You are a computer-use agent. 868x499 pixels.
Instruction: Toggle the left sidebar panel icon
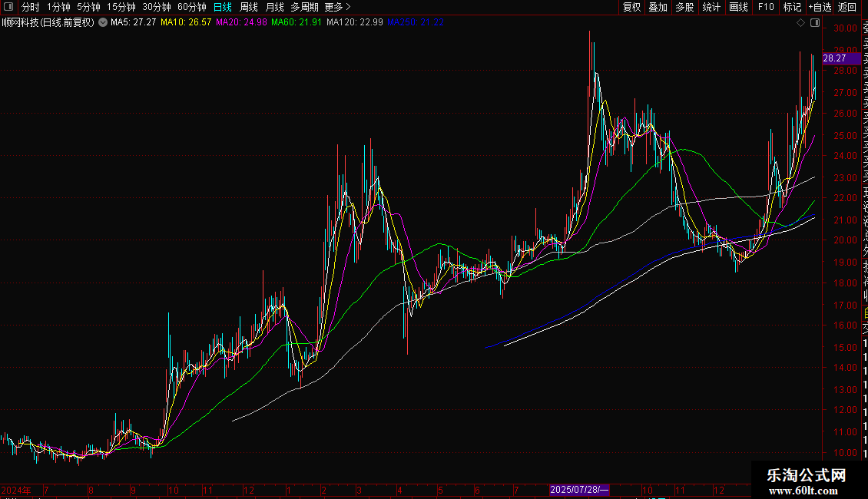(7, 7)
